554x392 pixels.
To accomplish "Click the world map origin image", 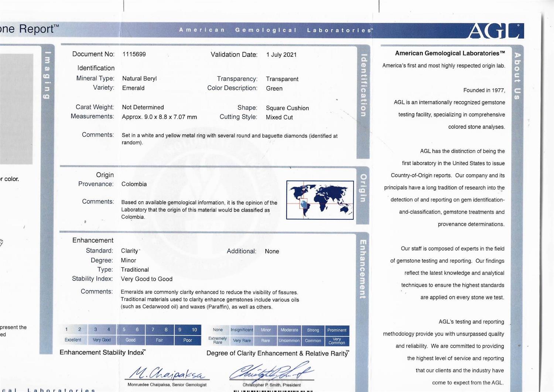I will [x=320, y=200].
